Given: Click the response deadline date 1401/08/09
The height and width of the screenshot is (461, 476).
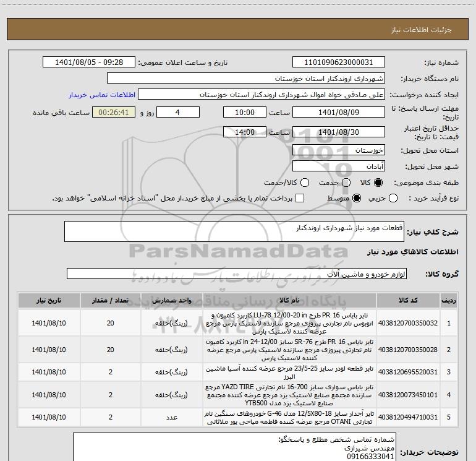Looking at the screenshot, I should 339,113.
